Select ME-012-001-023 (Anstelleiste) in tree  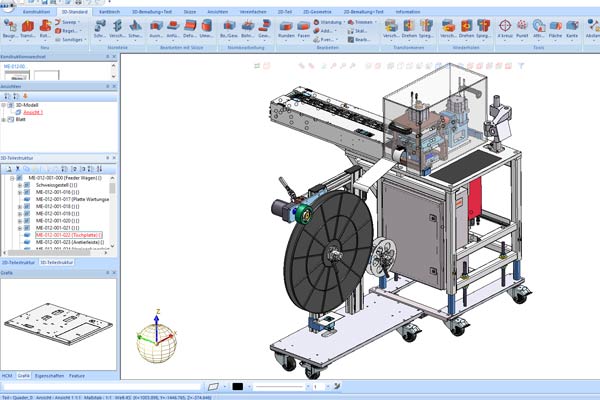[x=70, y=242]
